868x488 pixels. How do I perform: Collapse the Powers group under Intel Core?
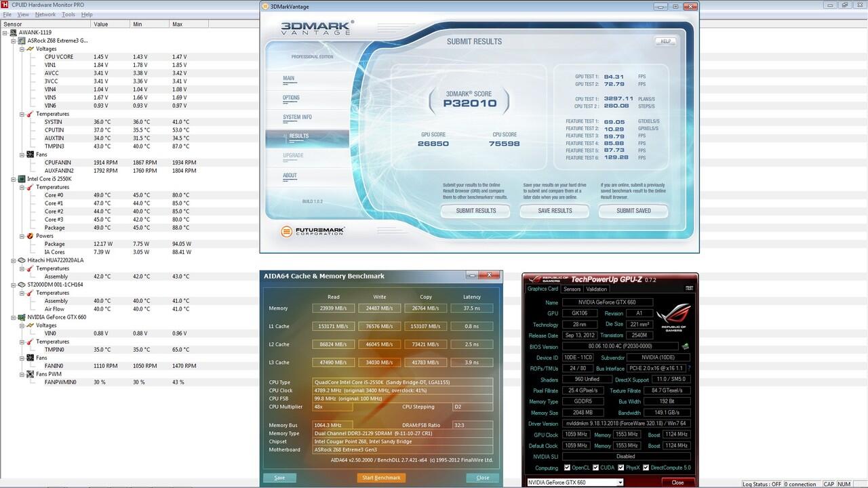22,236
